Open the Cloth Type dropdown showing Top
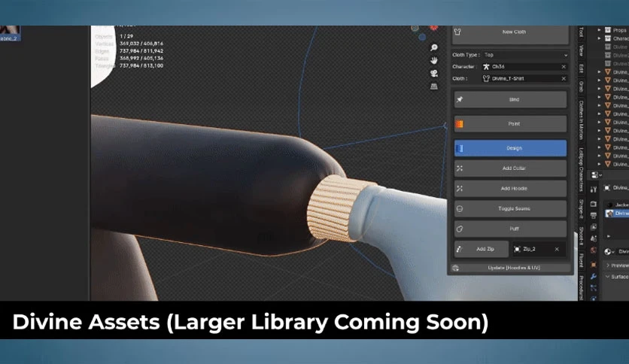 525,55
